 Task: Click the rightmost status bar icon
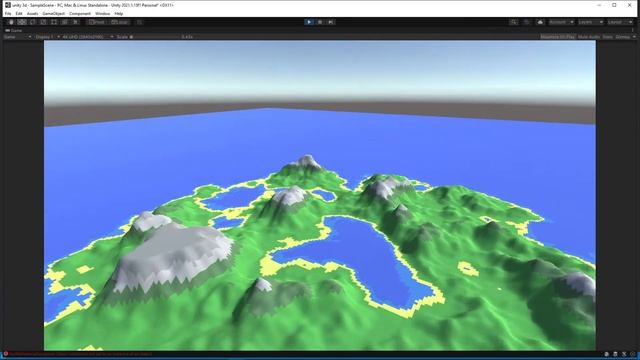pyautogui.click(x=633, y=354)
